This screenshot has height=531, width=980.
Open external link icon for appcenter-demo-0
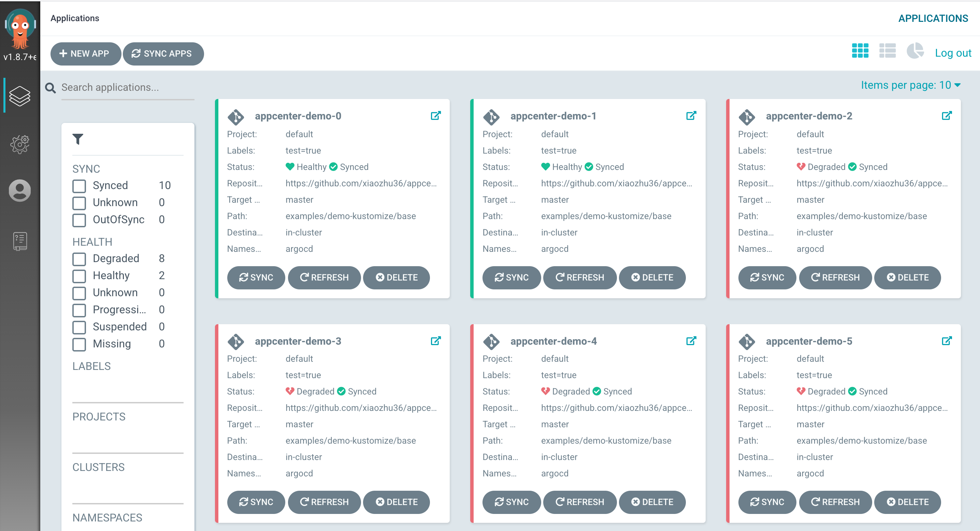click(436, 116)
